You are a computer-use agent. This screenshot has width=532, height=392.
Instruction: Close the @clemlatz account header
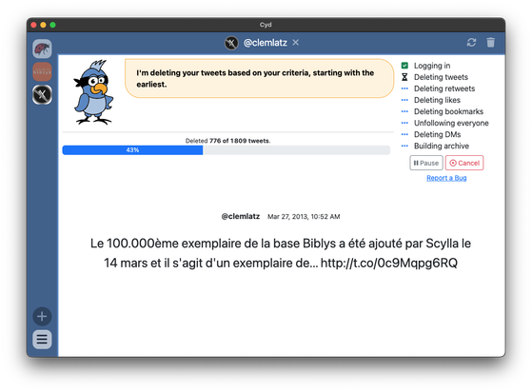coord(296,43)
